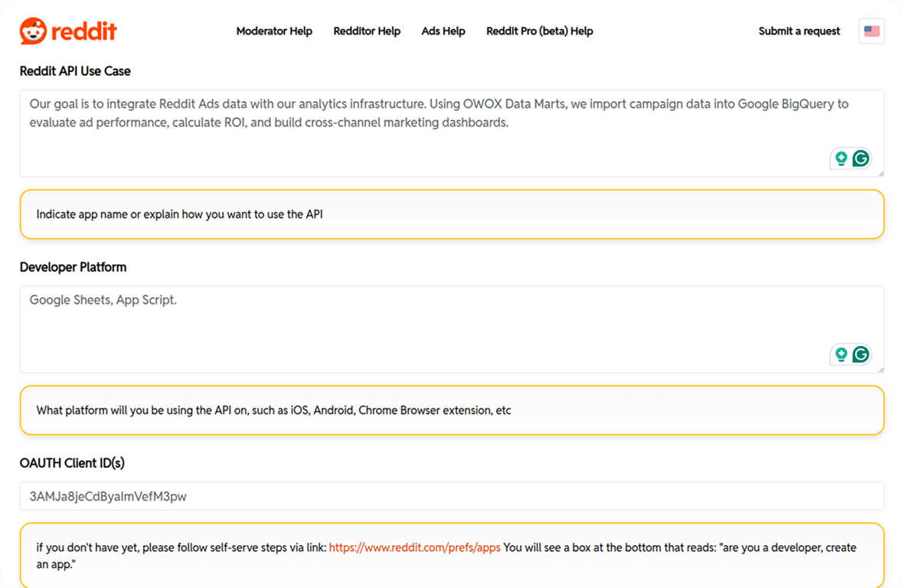
Task: Open the reddit.com/prefs/apps link
Action: click(414, 547)
